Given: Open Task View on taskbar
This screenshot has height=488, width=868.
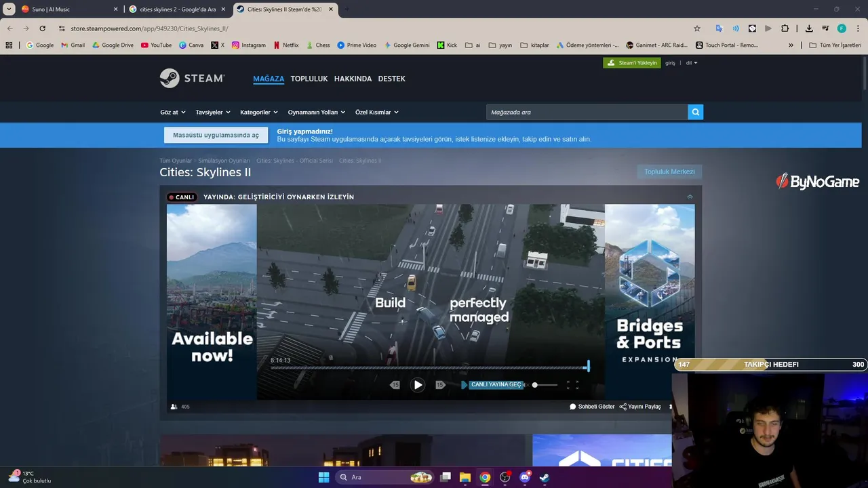Looking at the screenshot, I should [x=446, y=477].
